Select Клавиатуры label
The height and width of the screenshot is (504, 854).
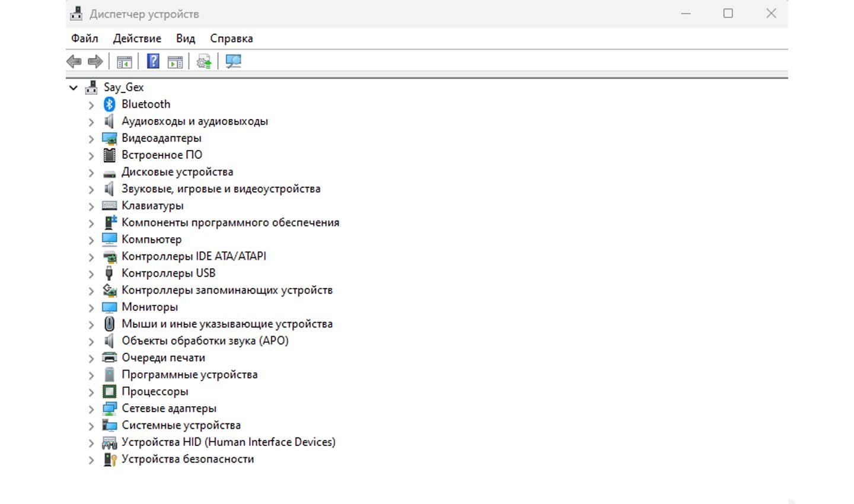[x=152, y=206]
